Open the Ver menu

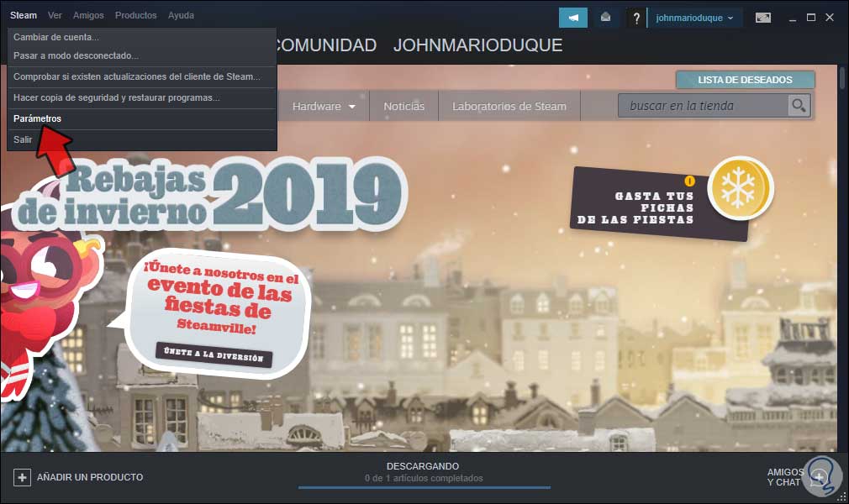coord(55,15)
